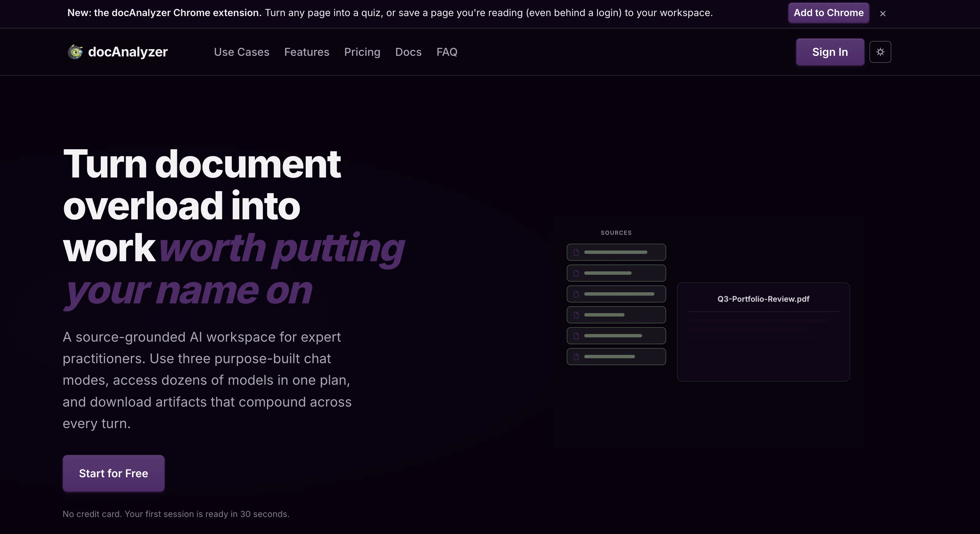Open the Use Cases menu item
Screen dimensions: 980x534
pos(242,52)
